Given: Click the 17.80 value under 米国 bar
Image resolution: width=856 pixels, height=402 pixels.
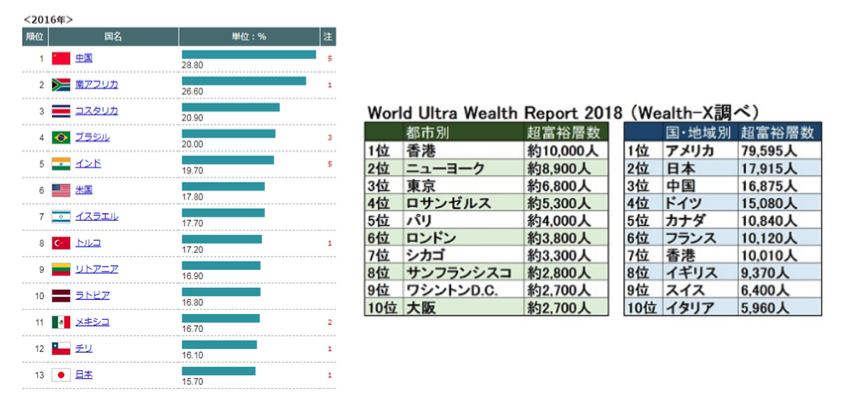Looking at the screenshot, I should pyautogui.click(x=192, y=197).
